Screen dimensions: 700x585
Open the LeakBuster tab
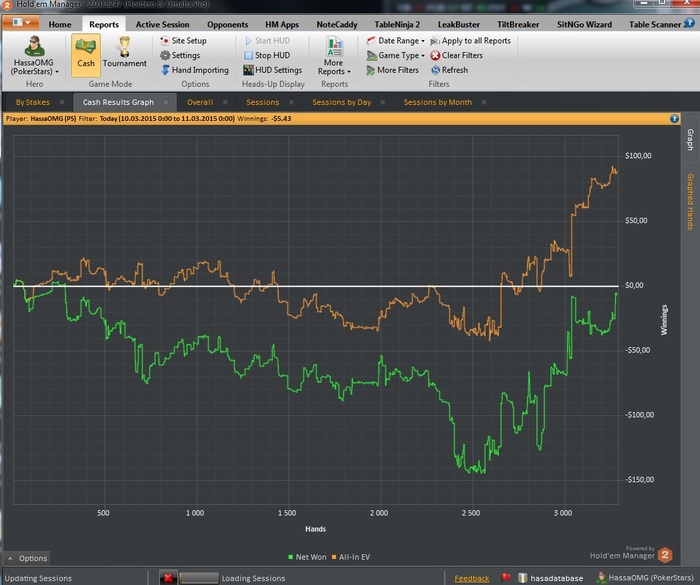458,25
